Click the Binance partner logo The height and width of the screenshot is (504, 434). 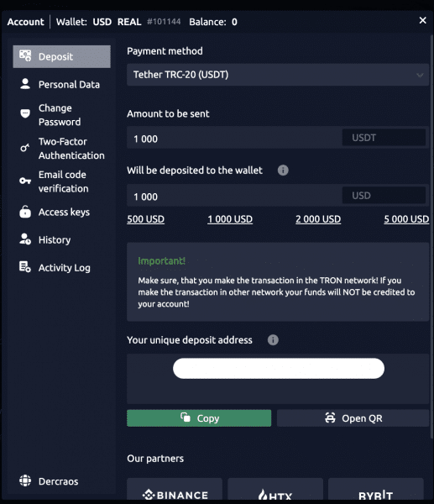click(175, 491)
